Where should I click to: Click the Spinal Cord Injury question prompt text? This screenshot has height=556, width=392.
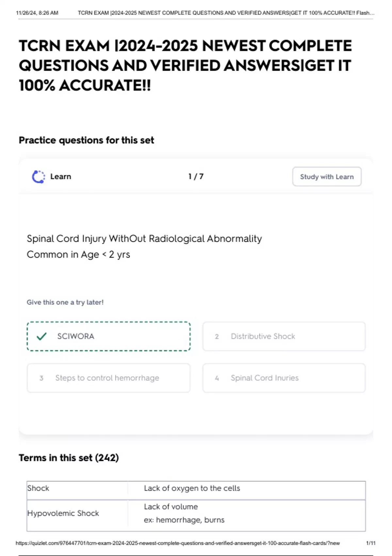coord(144,239)
